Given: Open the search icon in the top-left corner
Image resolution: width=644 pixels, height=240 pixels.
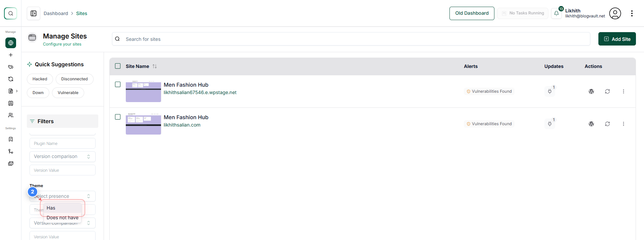Looking at the screenshot, I should click(x=10, y=13).
